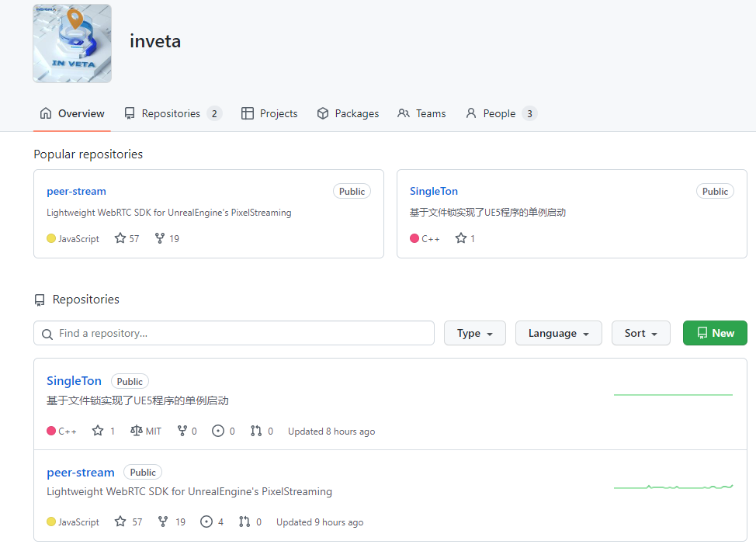Click the pull requests icon for peer-stream
The image size is (756, 558).
click(x=244, y=522)
